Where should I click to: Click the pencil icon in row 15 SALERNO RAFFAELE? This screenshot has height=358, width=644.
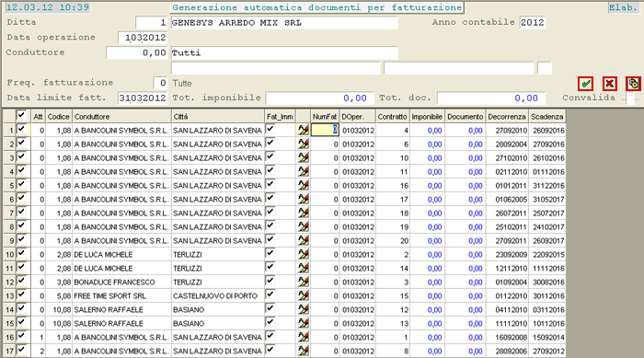[303, 323]
